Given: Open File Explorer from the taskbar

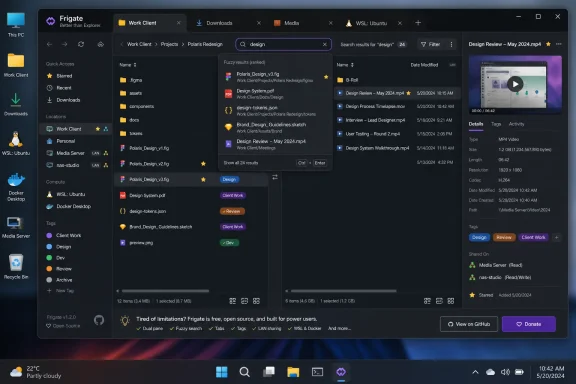Looking at the screenshot, I should click(x=293, y=372).
